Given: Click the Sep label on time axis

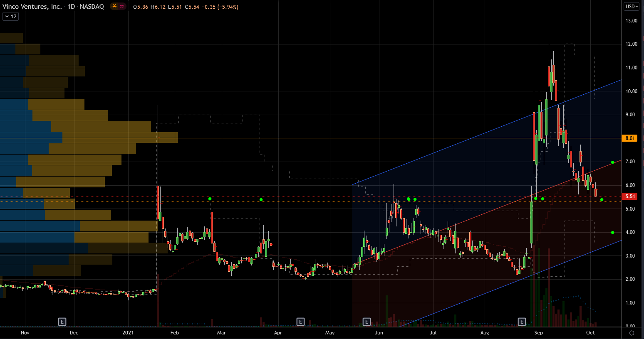Looking at the screenshot, I should (x=538, y=333).
